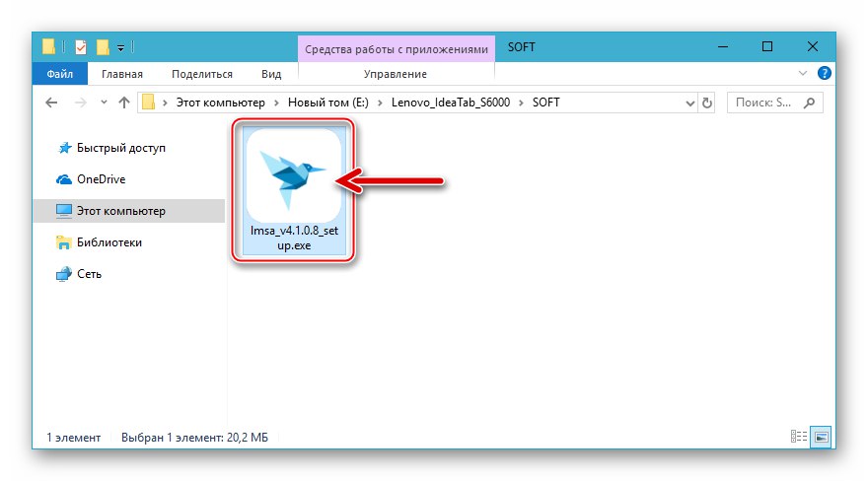
Task: Switch to the Вид ribbon tab
Action: click(271, 74)
